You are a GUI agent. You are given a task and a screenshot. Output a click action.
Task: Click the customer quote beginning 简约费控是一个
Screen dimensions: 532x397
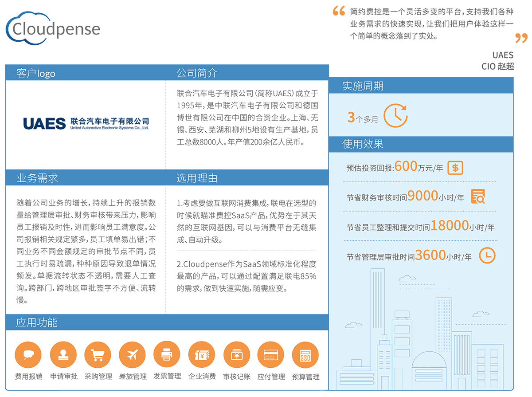tap(432, 24)
